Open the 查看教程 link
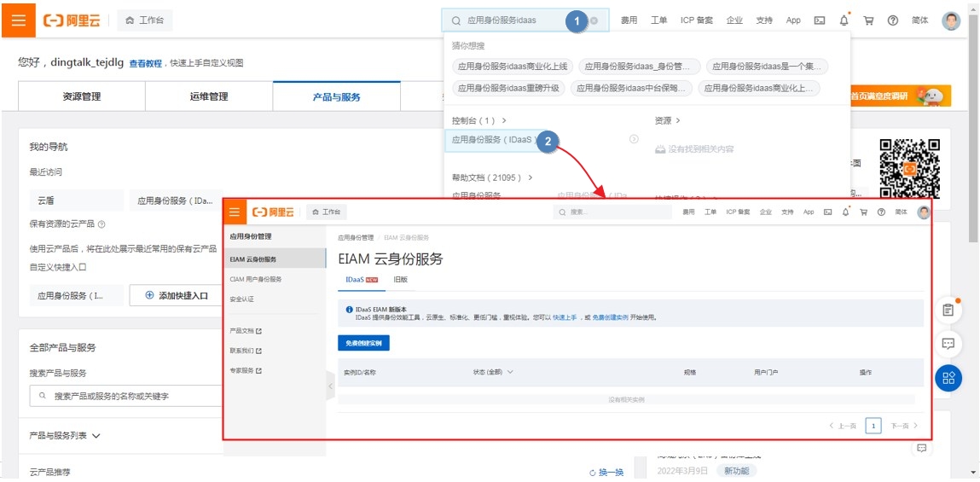This screenshot has width=980, height=482. 145,63
